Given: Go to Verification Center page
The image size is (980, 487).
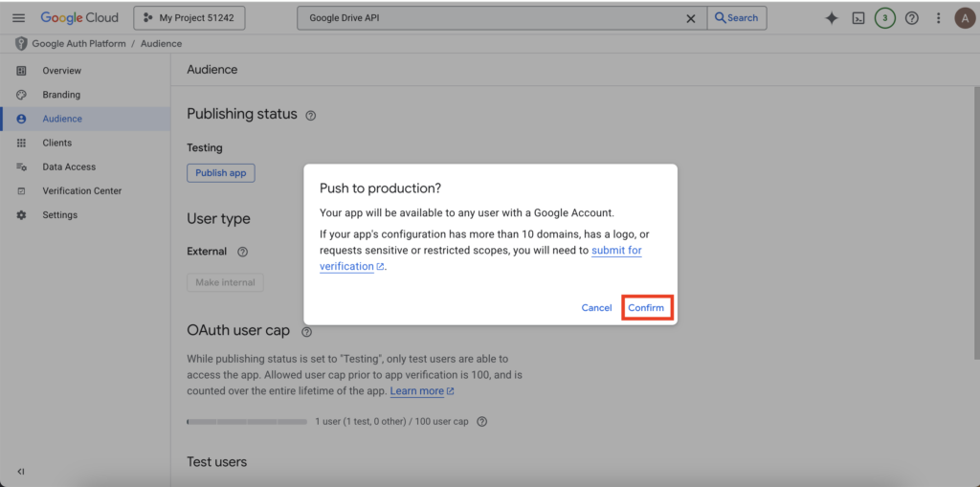Looking at the screenshot, I should (x=81, y=190).
